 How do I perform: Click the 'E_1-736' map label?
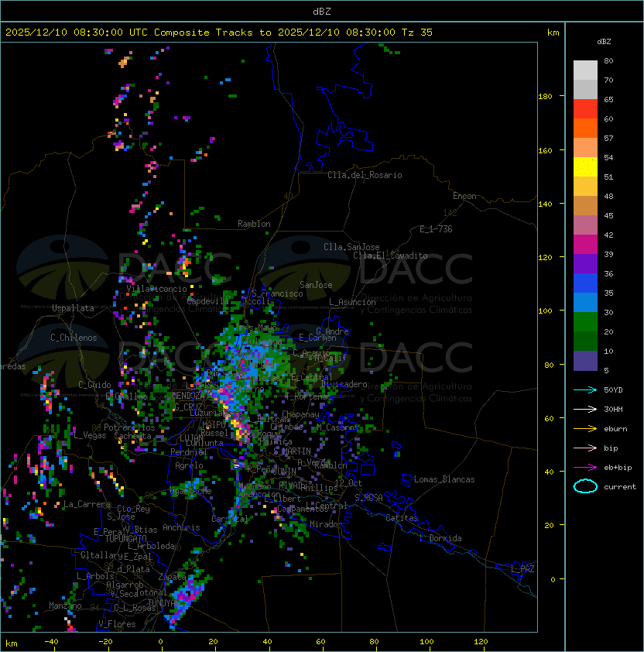click(436, 229)
